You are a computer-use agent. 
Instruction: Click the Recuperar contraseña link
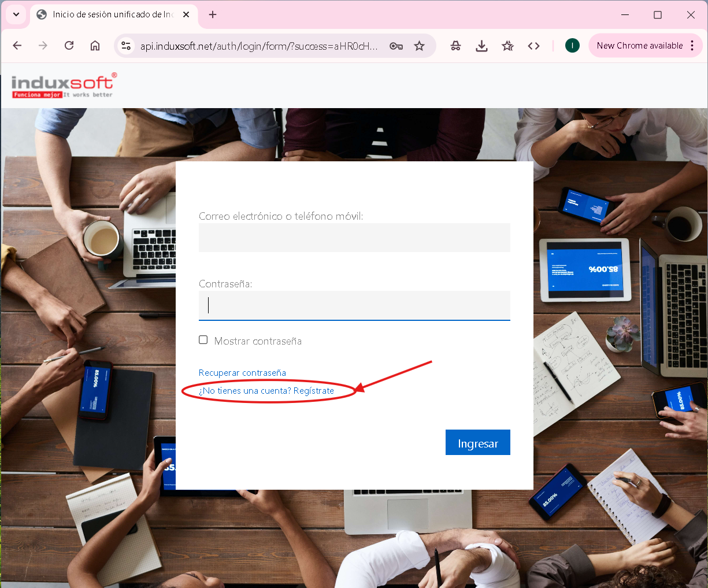tap(242, 373)
